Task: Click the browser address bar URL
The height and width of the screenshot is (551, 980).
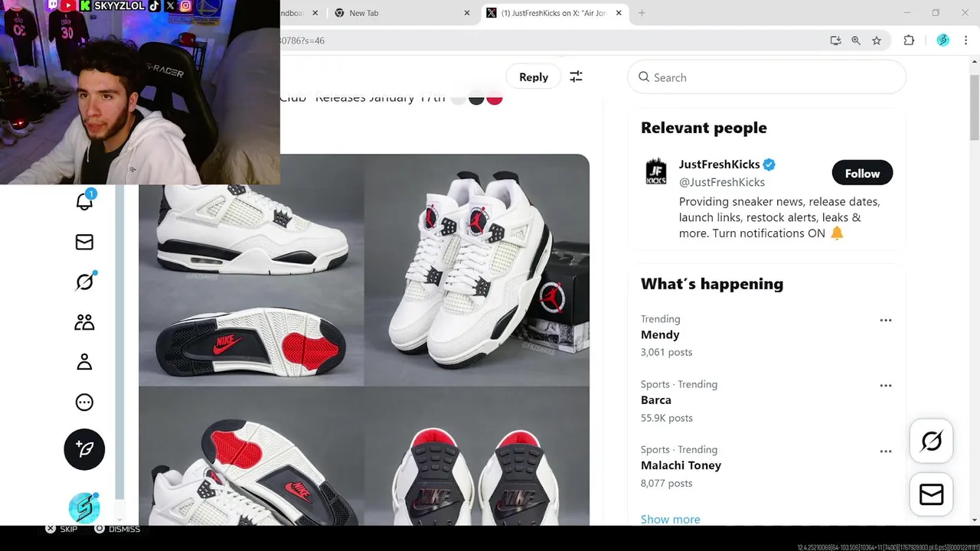Action: (302, 41)
